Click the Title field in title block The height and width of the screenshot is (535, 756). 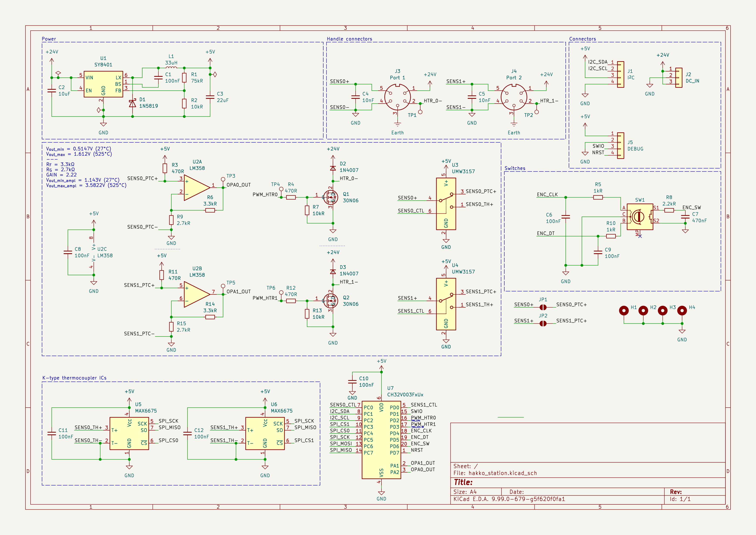point(463,482)
